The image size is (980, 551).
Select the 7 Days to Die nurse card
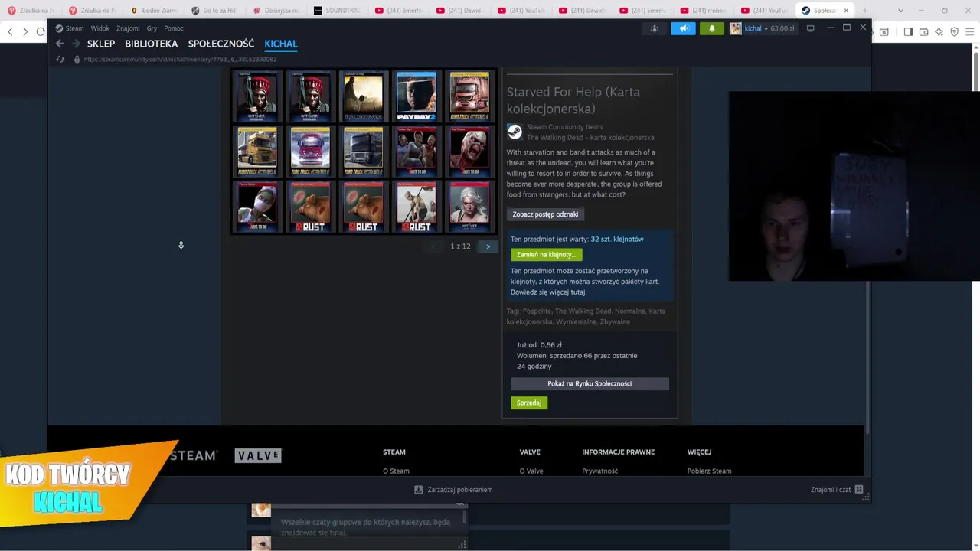(257, 206)
